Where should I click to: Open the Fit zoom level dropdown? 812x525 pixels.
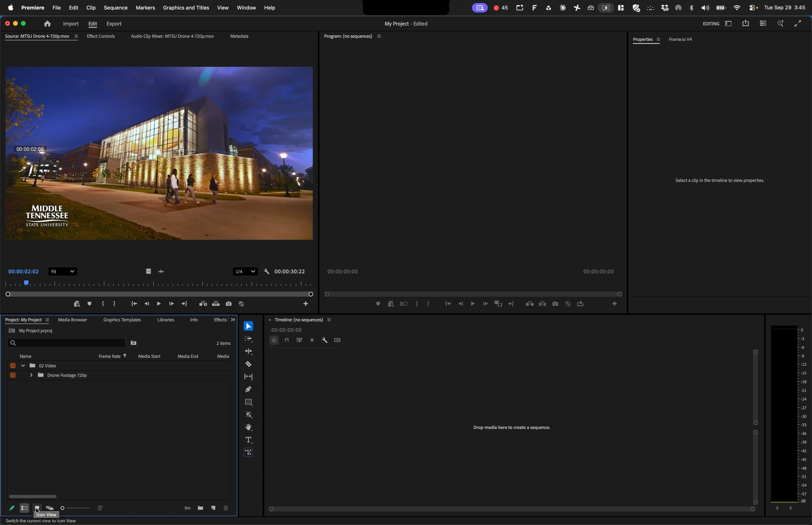point(63,272)
